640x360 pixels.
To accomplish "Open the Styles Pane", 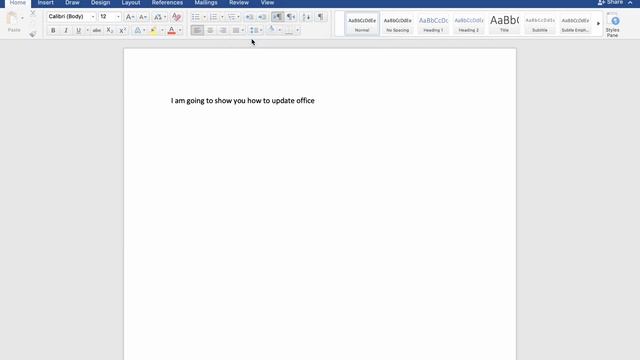I will pos(612,25).
